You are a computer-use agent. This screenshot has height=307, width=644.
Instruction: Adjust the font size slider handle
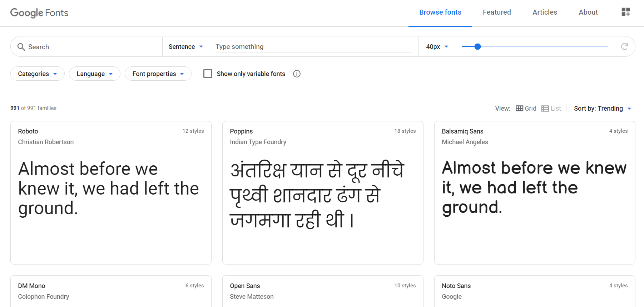(x=477, y=46)
